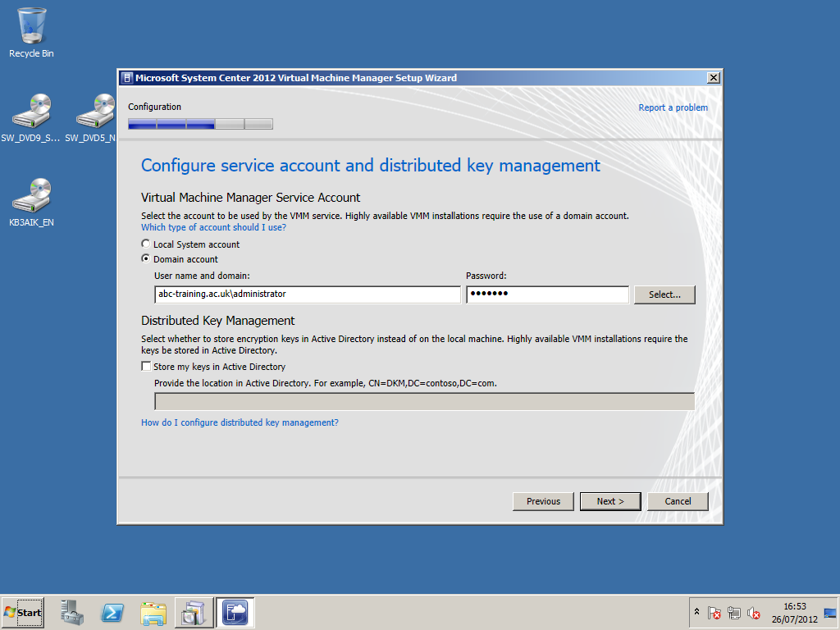Close the VMM Setup Wizard window
Image resolution: width=840 pixels, height=630 pixels.
tap(714, 78)
